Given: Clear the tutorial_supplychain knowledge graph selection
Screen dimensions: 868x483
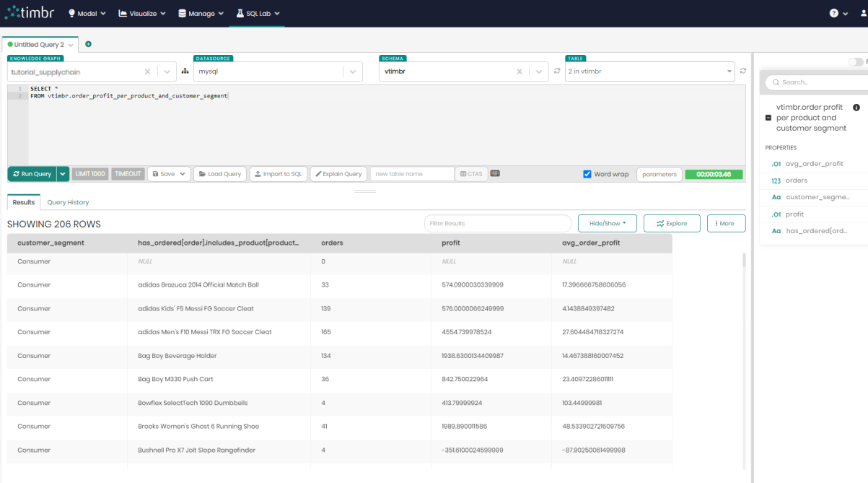Looking at the screenshot, I should [147, 71].
